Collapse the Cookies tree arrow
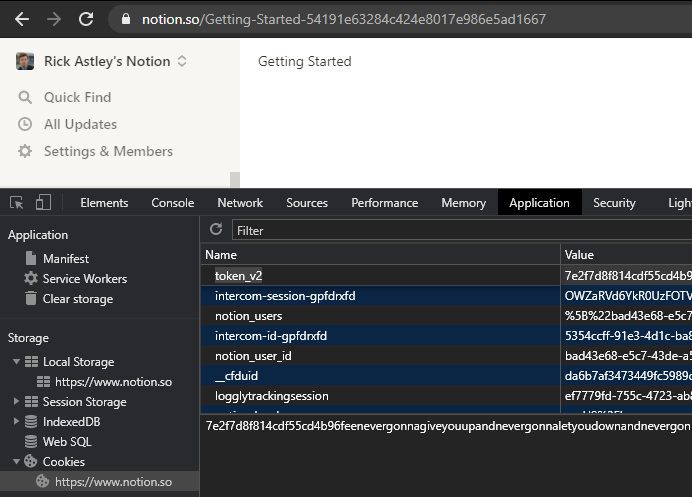Image resolution: width=692 pixels, height=497 pixels. pos(16,461)
